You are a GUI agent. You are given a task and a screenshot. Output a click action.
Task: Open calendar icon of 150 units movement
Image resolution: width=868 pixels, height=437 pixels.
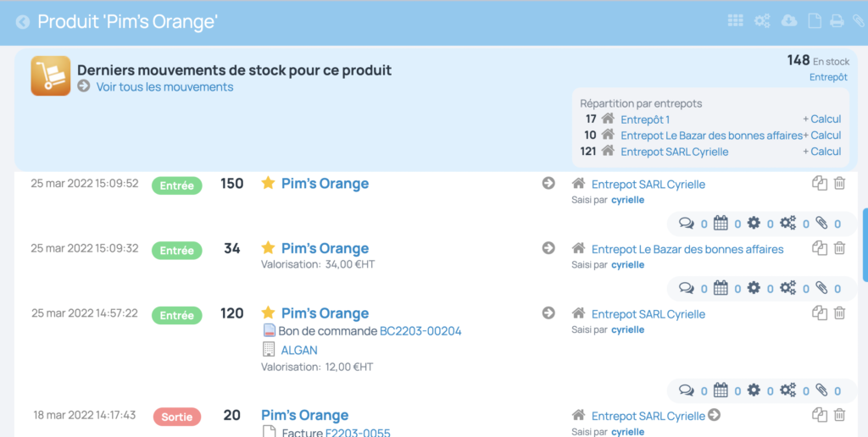pyautogui.click(x=721, y=224)
